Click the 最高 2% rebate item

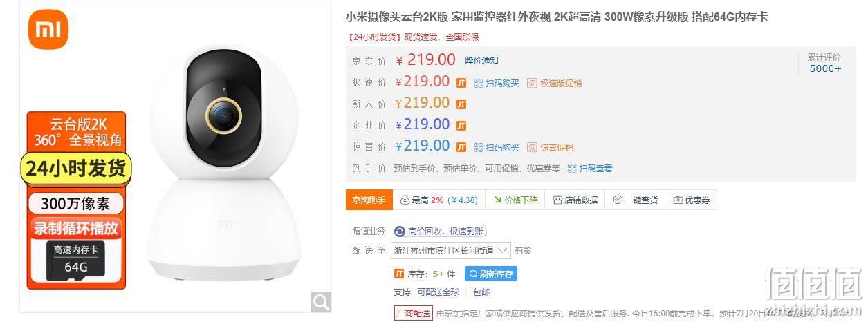tap(439, 200)
